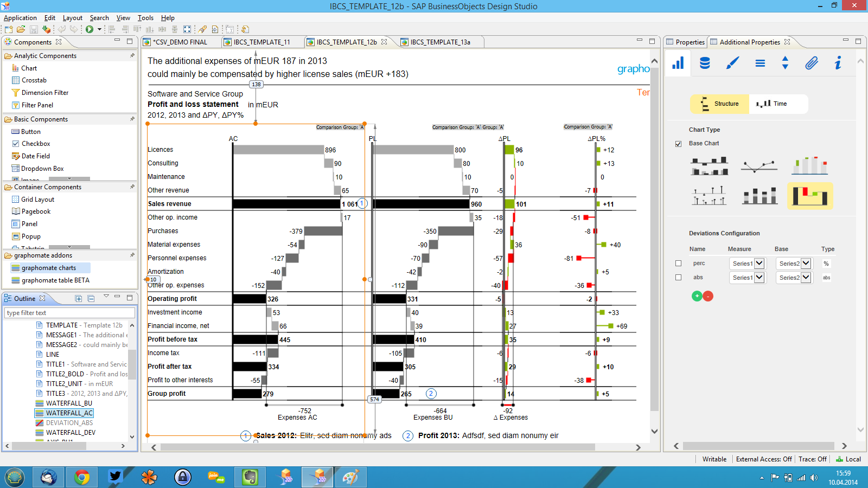Open the Application menu
868x488 pixels.
point(20,18)
